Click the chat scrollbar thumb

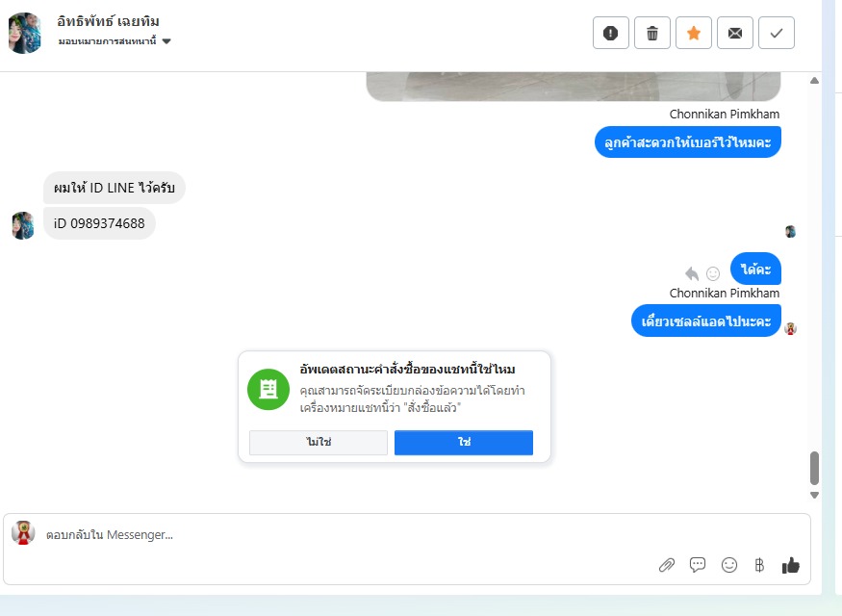point(814,469)
